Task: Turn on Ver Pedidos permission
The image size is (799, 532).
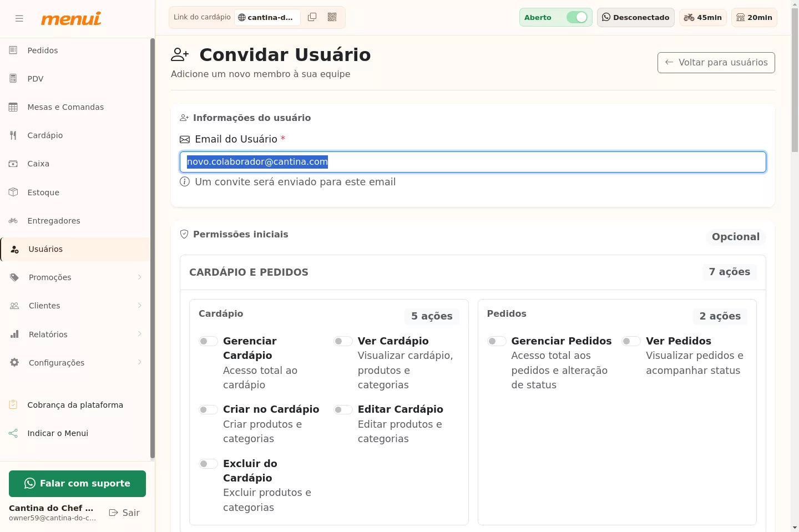Action: click(631, 341)
